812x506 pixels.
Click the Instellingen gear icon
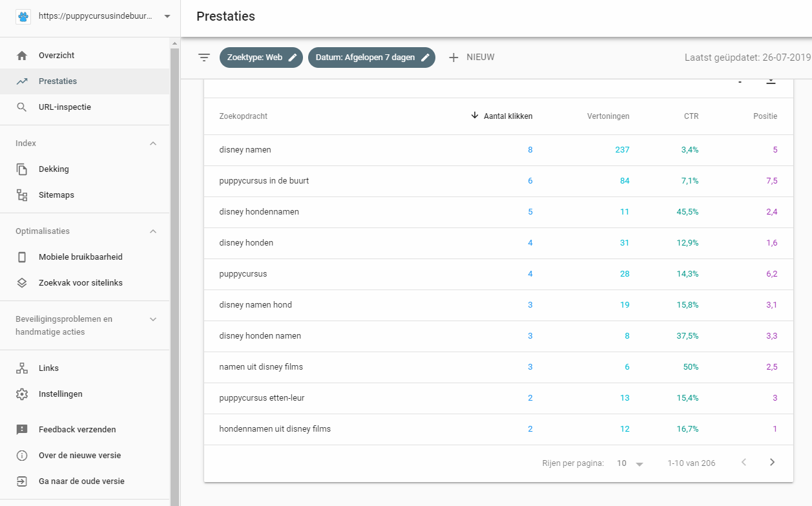point(22,394)
